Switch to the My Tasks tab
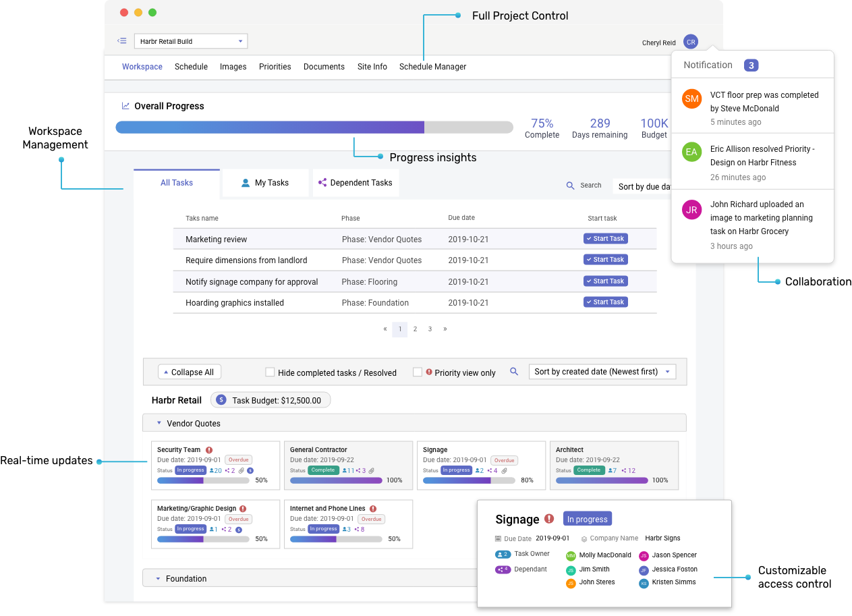The height and width of the screenshot is (616, 852). tap(265, 182)
